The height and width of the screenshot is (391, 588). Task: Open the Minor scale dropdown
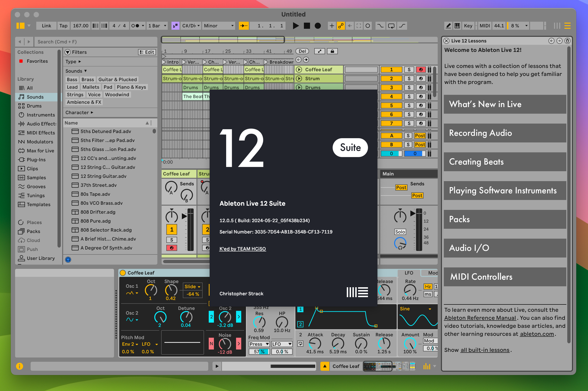[x=218, y=26]
